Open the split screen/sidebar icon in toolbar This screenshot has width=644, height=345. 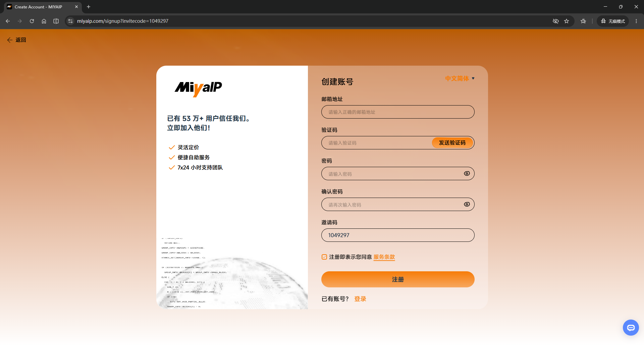[x=56, y=21]
